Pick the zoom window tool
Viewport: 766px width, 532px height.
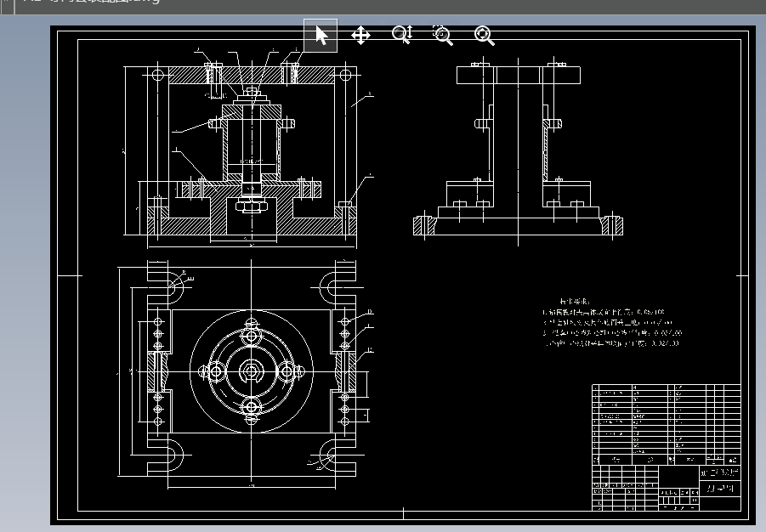(443, 35)
